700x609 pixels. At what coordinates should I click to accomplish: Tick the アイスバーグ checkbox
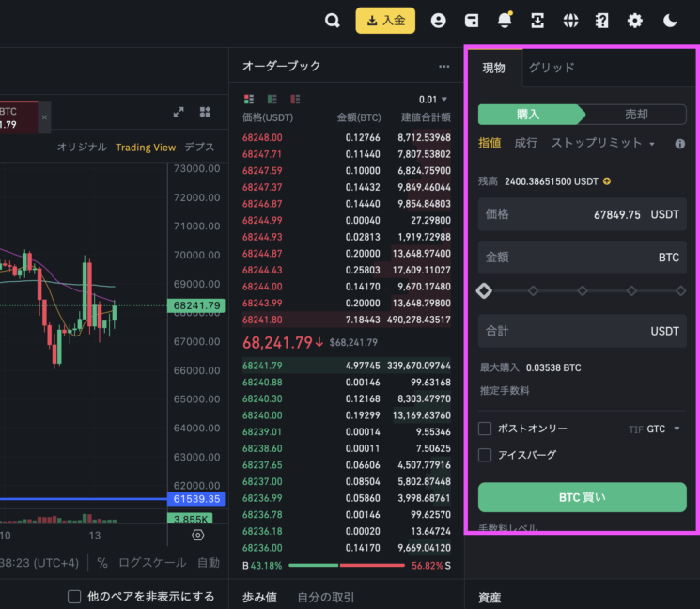click(485, 455)
